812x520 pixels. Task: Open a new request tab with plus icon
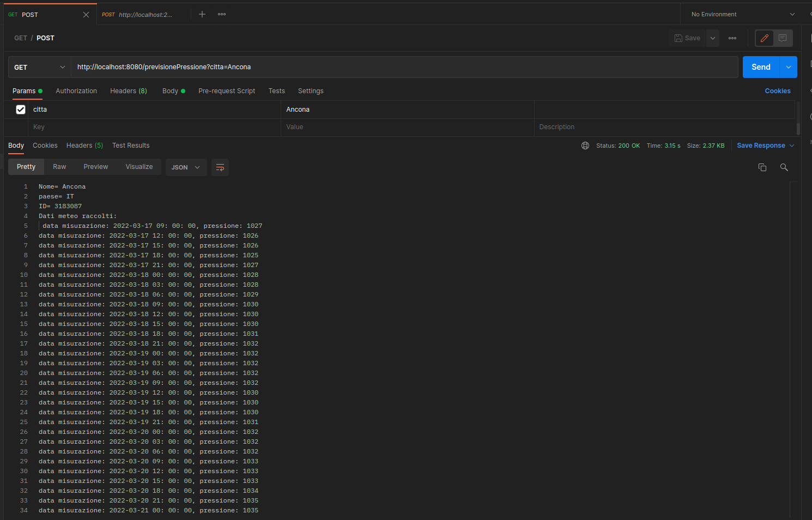click(202, 14)
